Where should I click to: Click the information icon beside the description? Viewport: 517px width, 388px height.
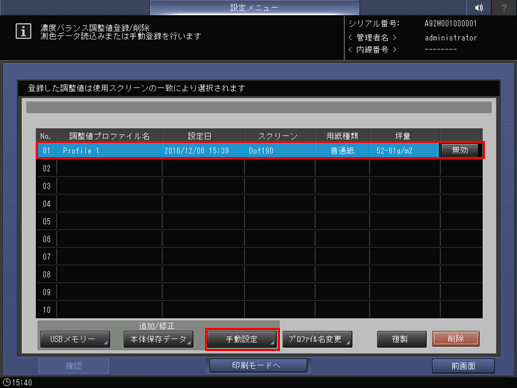click(23, 31)
